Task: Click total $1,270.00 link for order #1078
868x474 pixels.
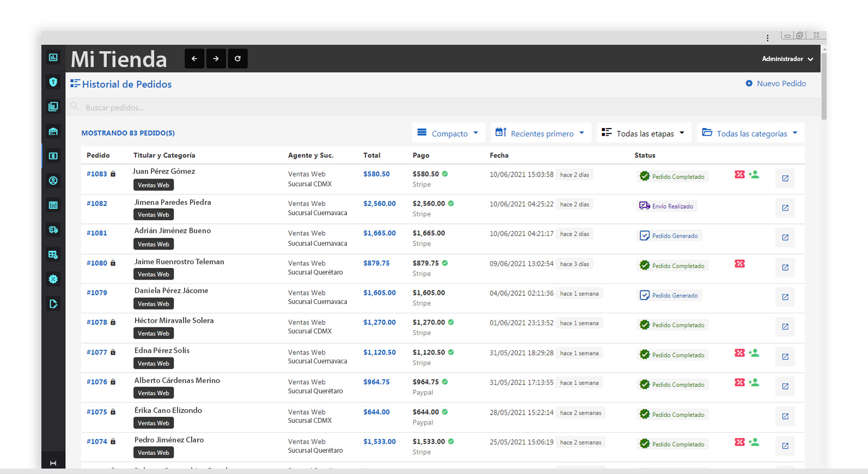Action: (380, 323)
